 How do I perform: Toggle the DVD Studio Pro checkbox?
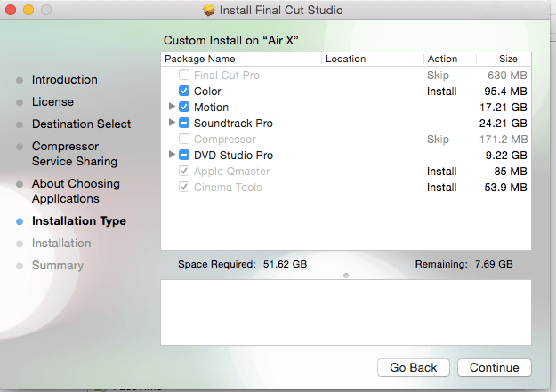pos(184,156)
